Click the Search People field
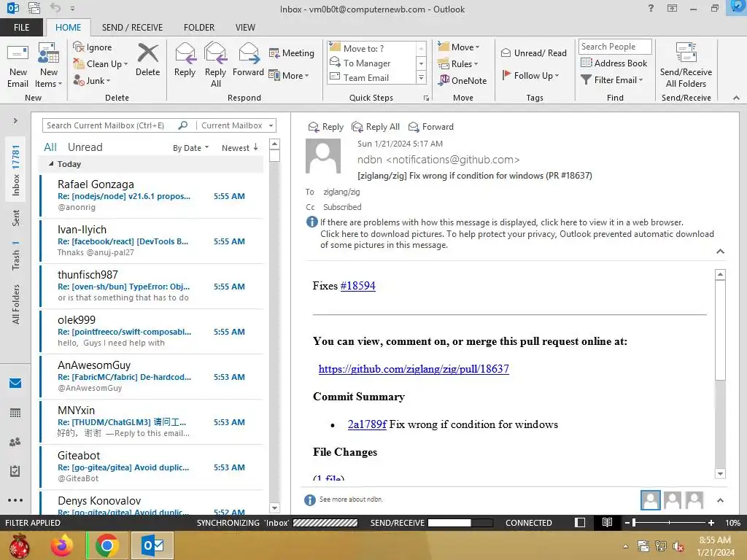 tap(614, 46)
